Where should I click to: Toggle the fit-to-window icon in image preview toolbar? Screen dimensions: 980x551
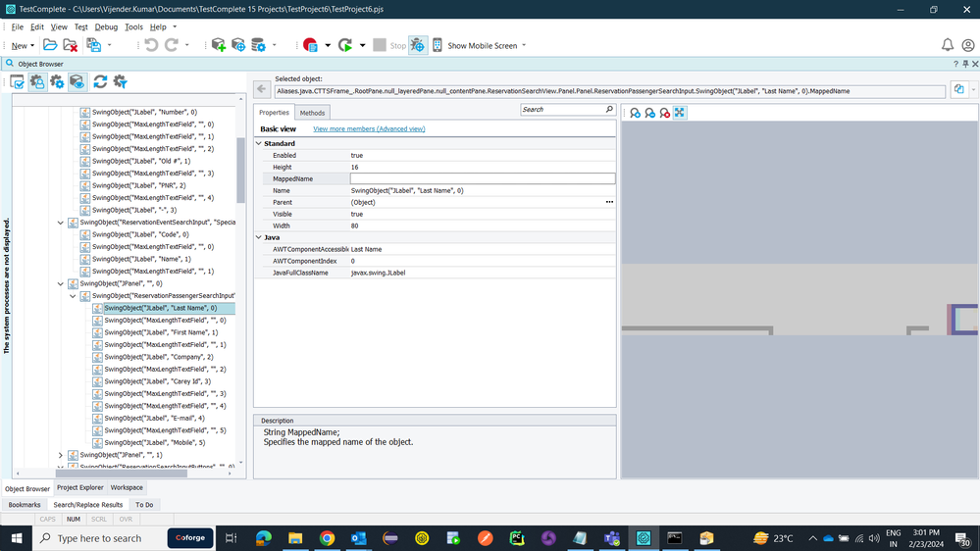click(679, 113)
